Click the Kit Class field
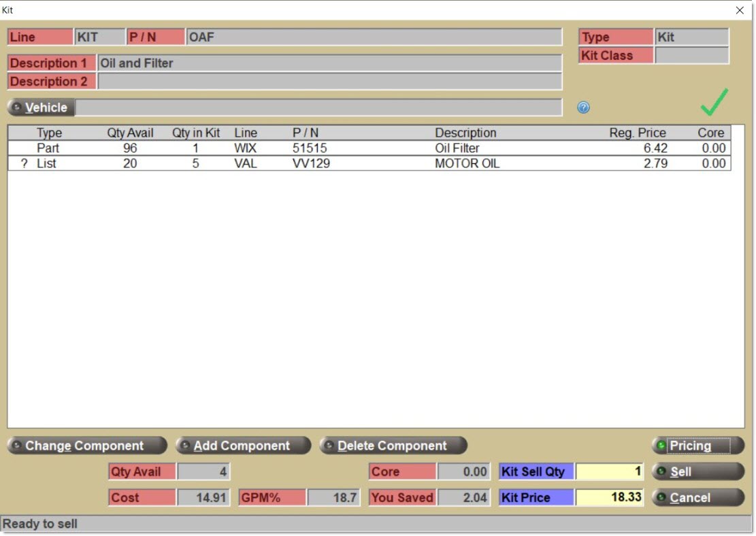The image size is (756, 536). [691, 56]
